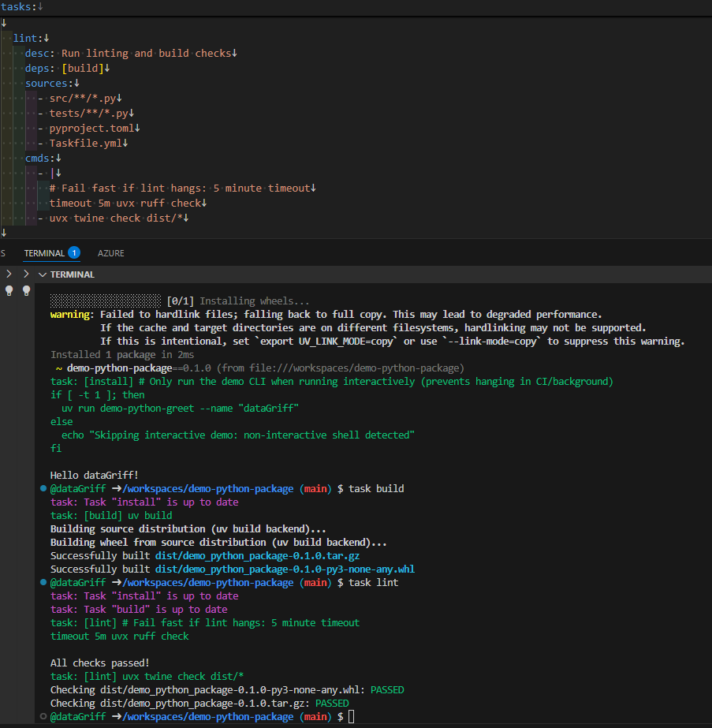
Task: Click the 'echo "Skipping interactive demo' line
Action: click(x=237, y=435)
